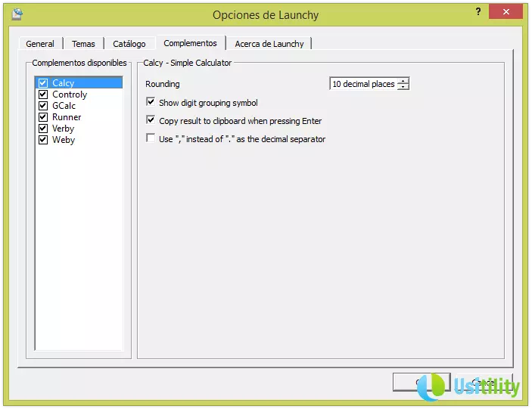Toggle the Weby plugin checkbox
The height and width of the screenshot is (409, 532).
(x=43, y=140)
